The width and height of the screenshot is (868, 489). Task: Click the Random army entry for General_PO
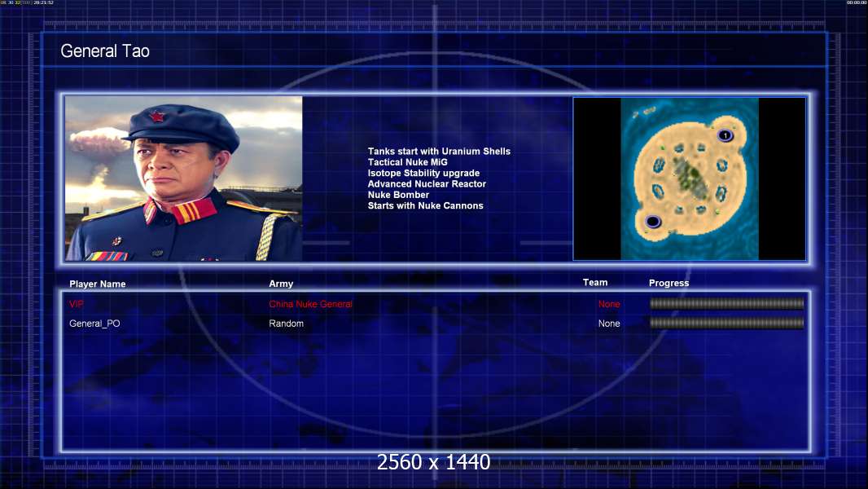[286, 324]
